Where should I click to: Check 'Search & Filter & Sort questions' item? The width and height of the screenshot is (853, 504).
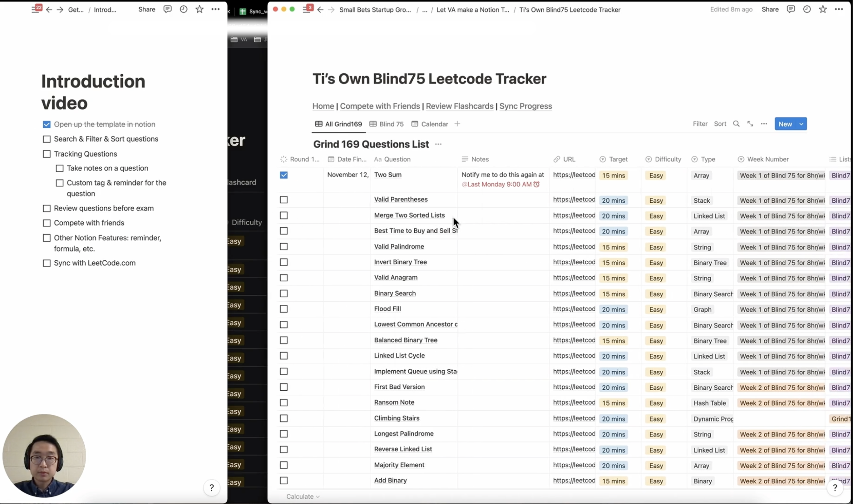pyautogui.click(x=47, y=139)
